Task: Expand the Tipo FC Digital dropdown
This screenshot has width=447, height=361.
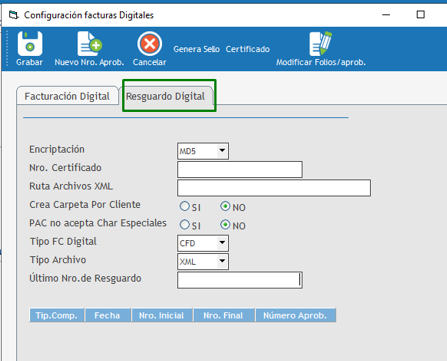Action: coord(222,243)
